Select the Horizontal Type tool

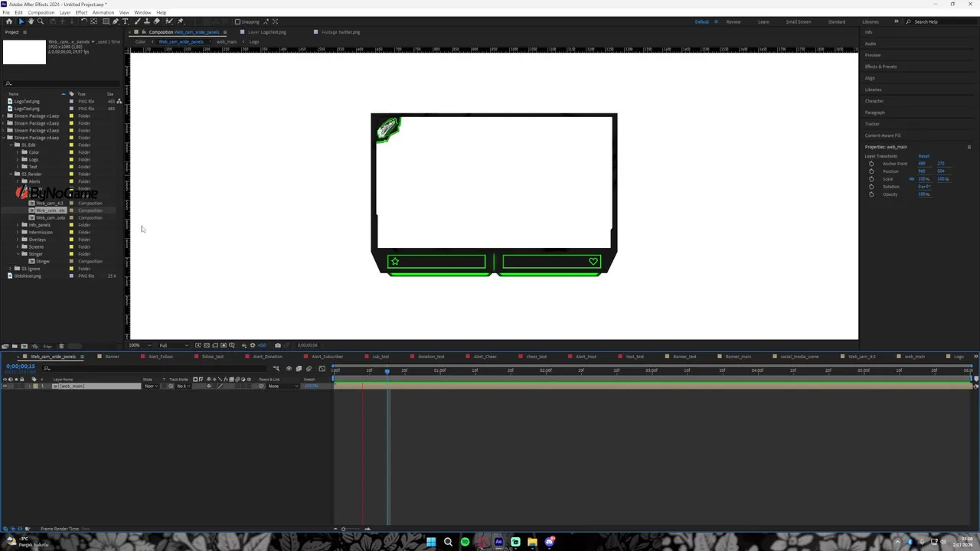tap(126, 21)
